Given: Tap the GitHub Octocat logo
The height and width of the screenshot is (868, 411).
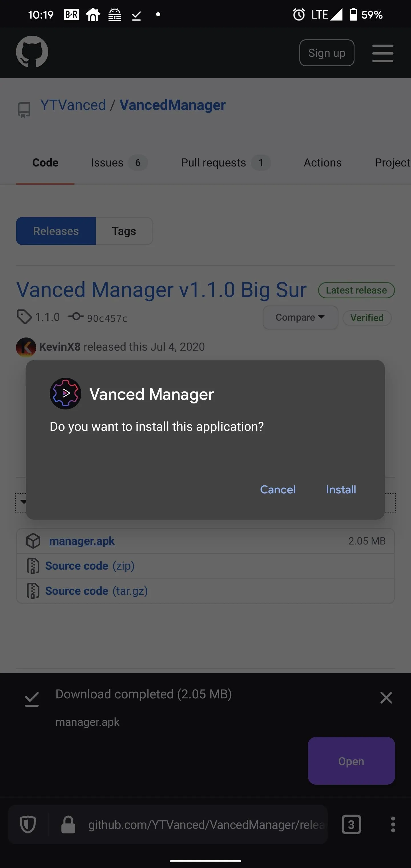Looking at the screenshot, I should (32, 52).
